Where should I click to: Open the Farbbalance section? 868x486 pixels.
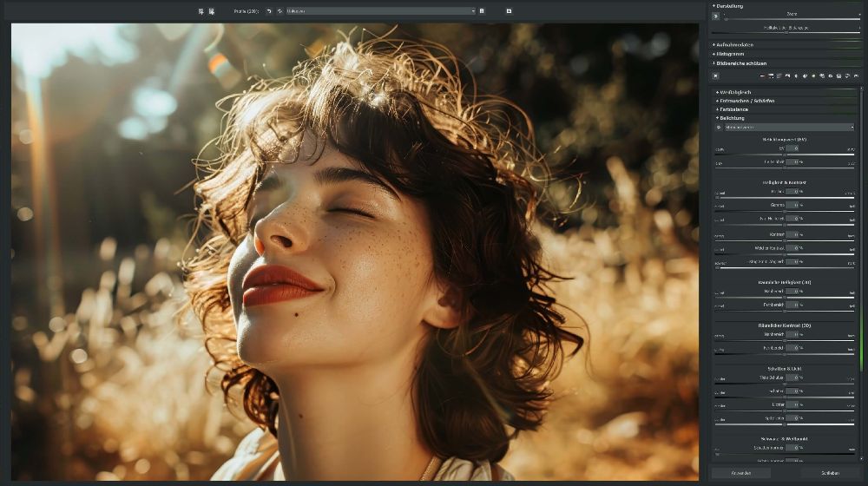pyautogui.click(x=733, y=109)
